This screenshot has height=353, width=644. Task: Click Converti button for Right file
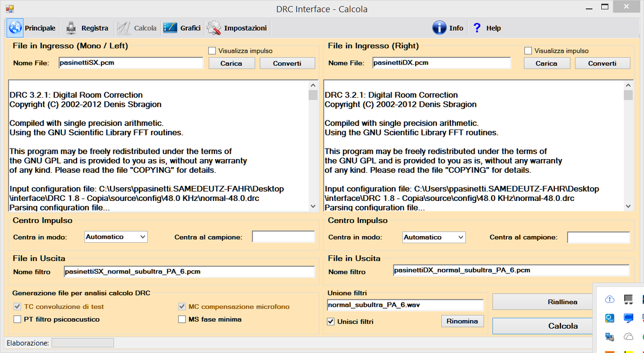[x=602, y=63]
